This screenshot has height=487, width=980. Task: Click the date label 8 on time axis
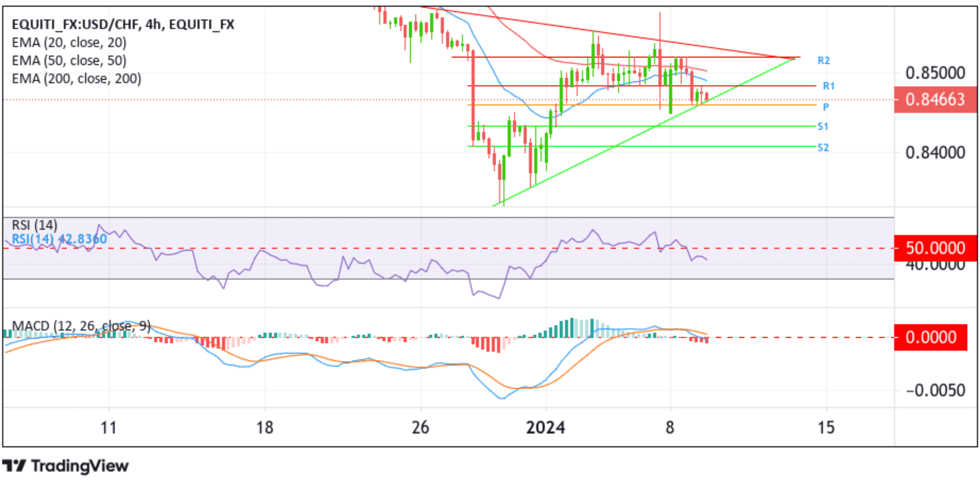670,427
